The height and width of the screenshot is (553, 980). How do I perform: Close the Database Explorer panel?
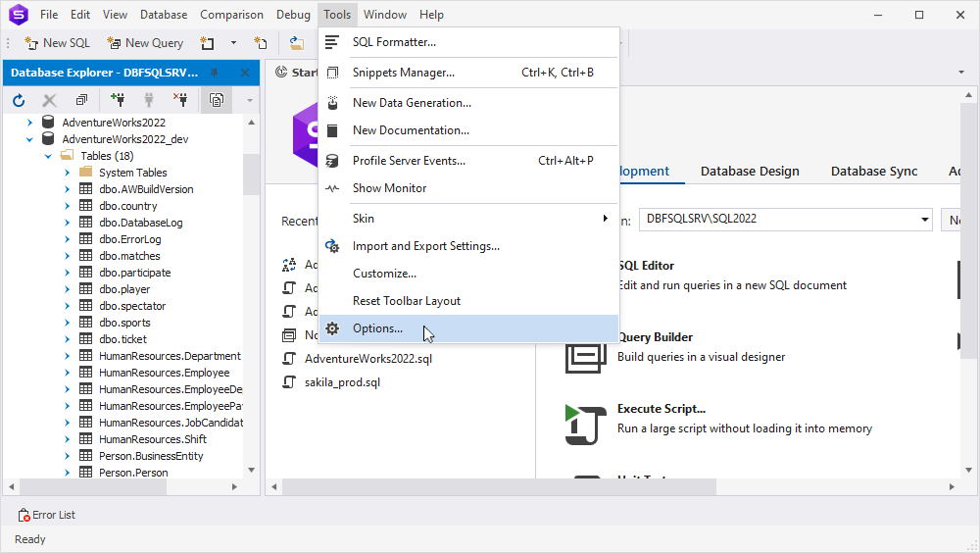(x=245, y=74)
